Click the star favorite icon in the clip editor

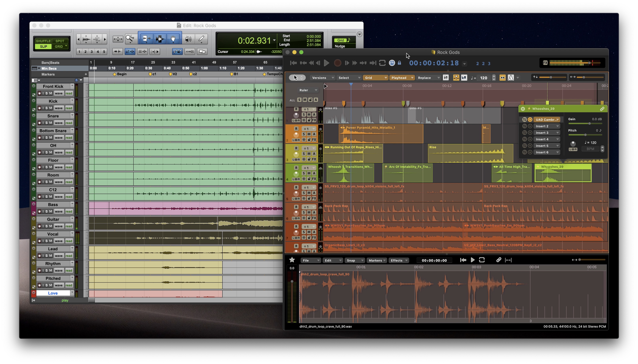(x=292, y=260)
